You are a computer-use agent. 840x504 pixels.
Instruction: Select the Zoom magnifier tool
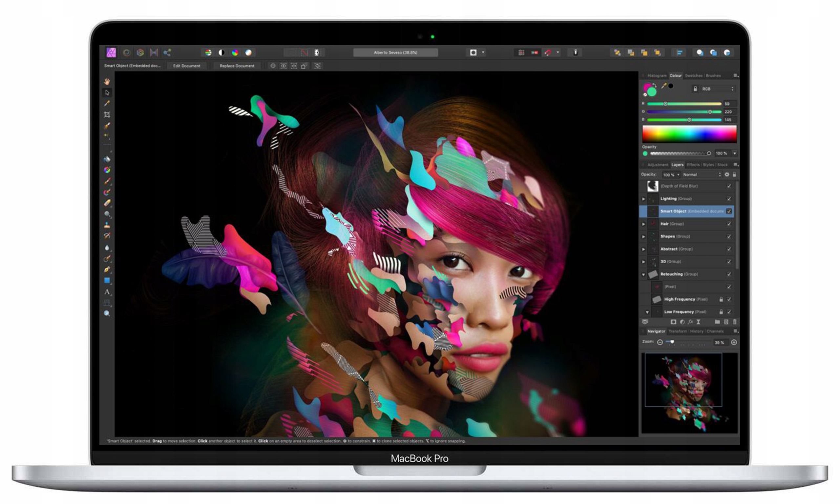tap(107, 313)
